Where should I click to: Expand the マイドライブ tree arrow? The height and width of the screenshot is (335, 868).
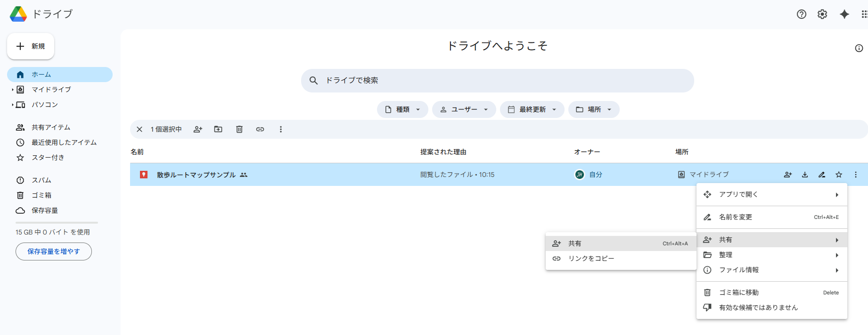13,90
